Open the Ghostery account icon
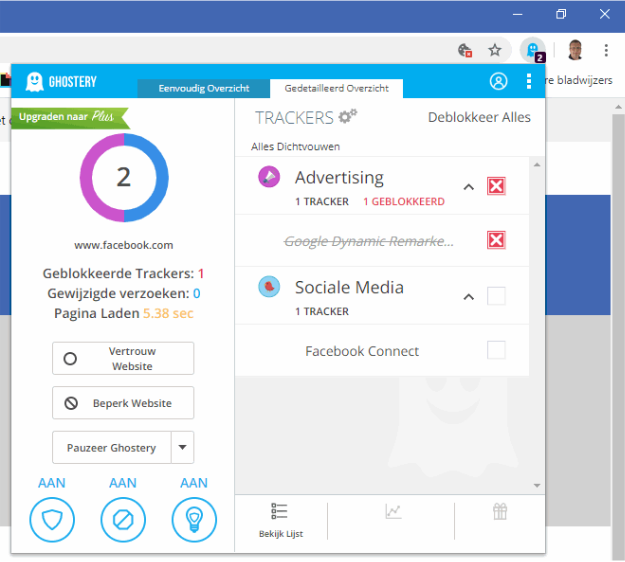 coord(498,81)
